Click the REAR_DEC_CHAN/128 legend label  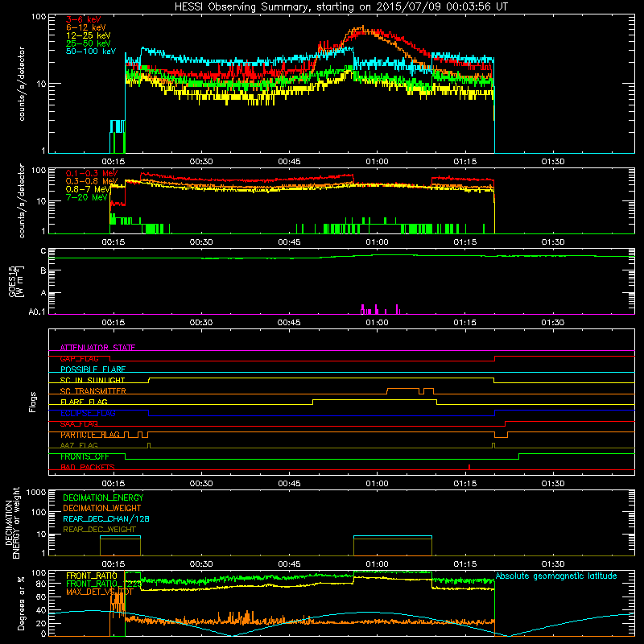click(106, 518)
